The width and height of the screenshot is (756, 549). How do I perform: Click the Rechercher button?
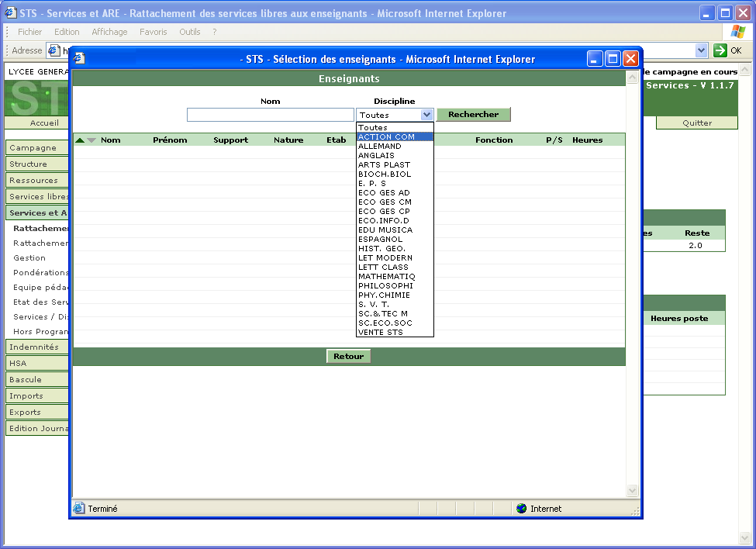(474, 115)
